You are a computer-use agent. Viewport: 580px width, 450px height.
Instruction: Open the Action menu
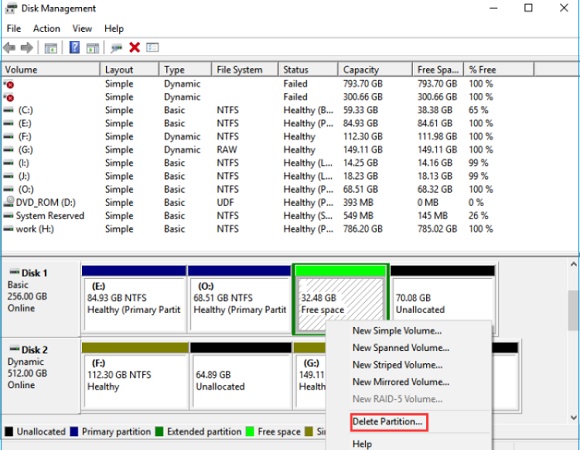coord(47,28)
